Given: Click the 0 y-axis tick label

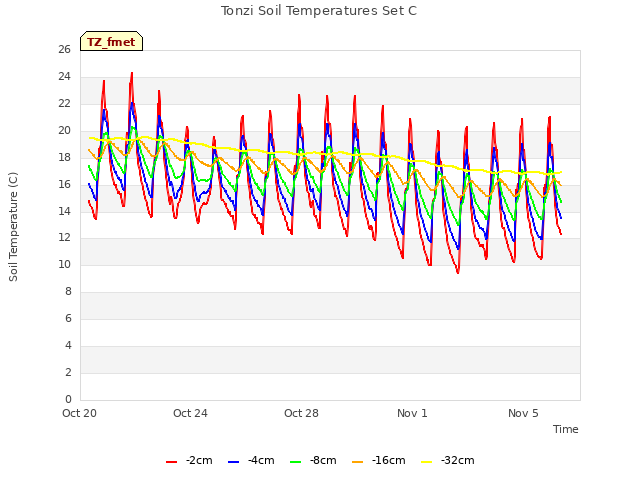Looking at the screenshot, I should pos(68,399).
